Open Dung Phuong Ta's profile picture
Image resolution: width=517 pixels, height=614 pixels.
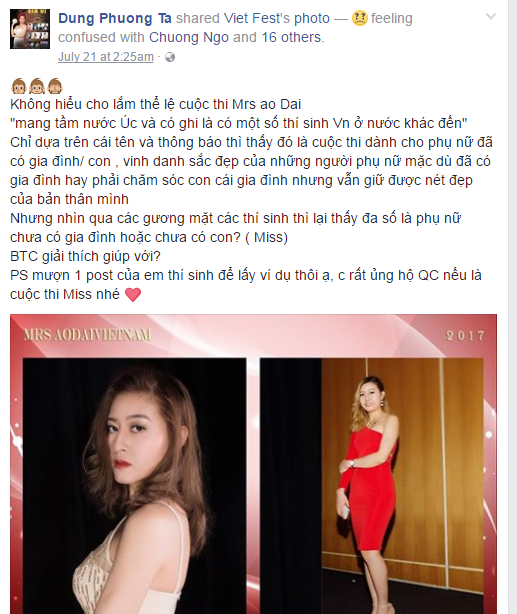[30, 29]
